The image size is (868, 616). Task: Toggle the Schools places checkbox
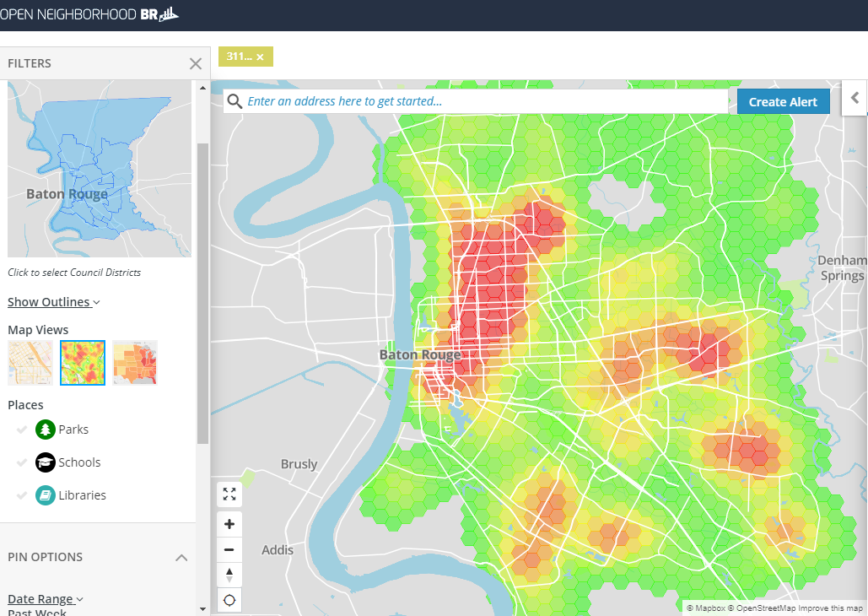click(x=22, y=463)
